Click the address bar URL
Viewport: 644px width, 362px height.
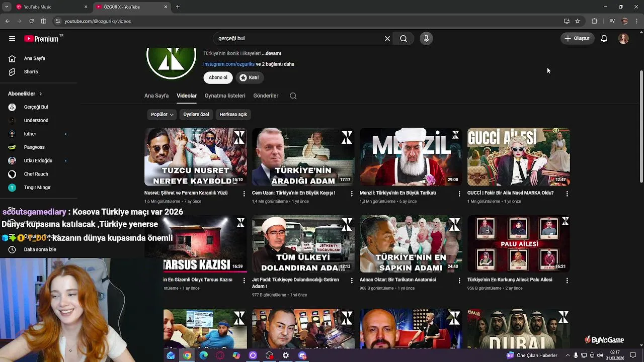tap(98, 21)
